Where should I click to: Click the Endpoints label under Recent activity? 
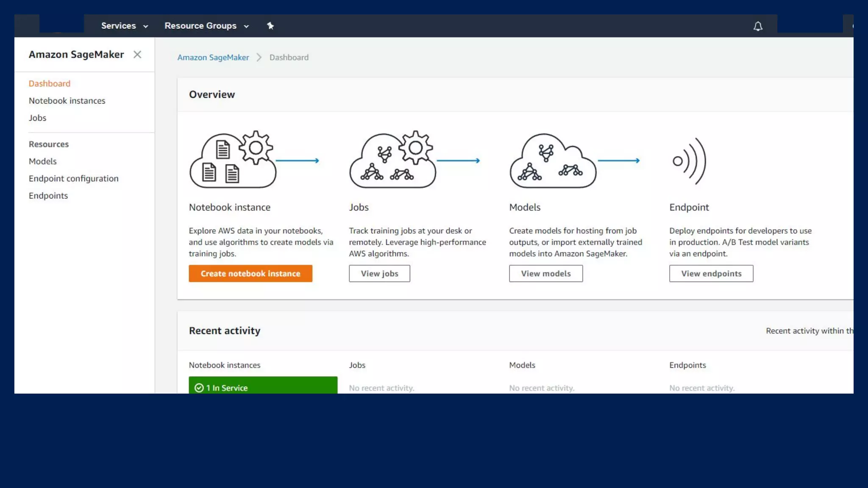click(x=688, y=365)
